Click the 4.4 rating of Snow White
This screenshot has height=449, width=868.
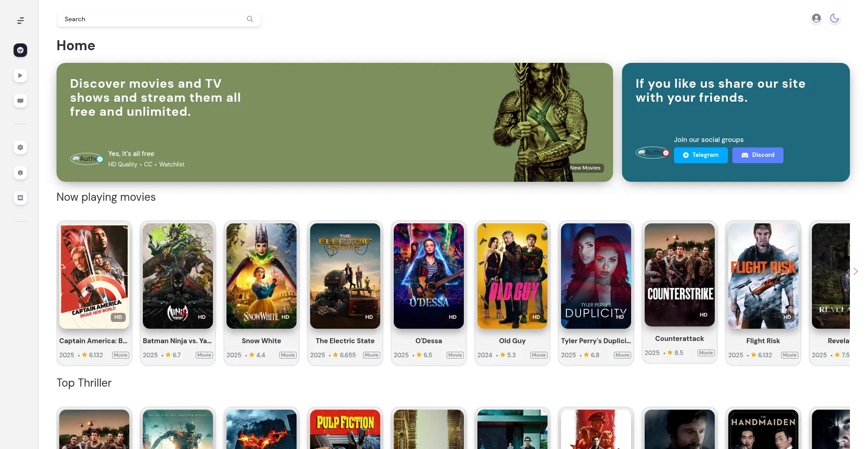260,355
